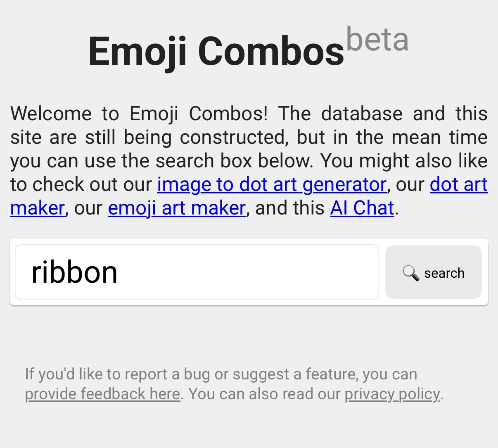
Task: Open the image to dot art generator link
Action: pos(271,184)
